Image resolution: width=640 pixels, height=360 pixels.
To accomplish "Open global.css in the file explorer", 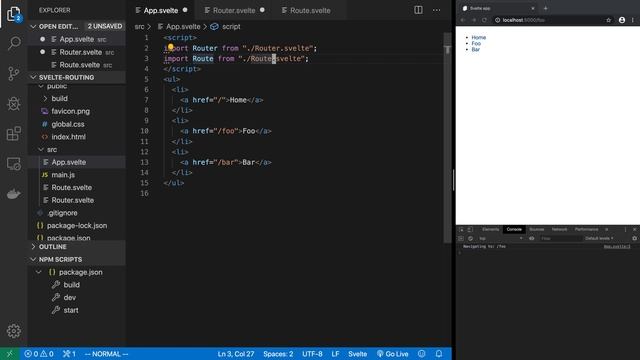I will point(68,124).
